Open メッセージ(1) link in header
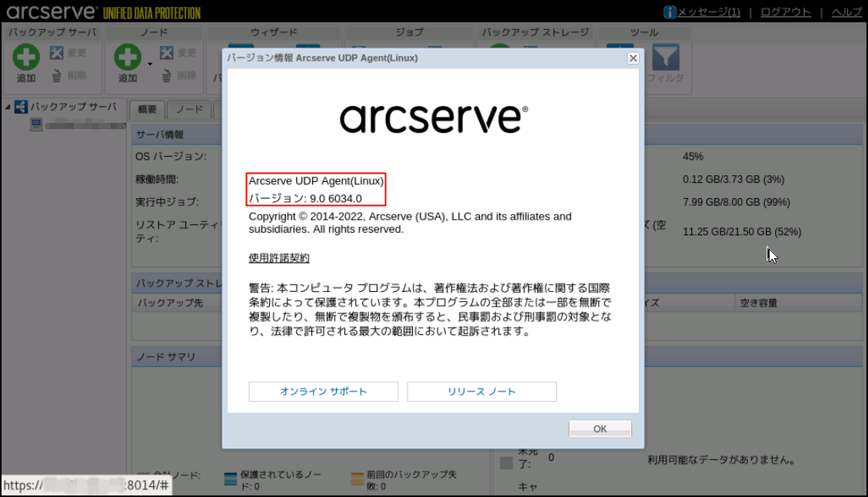 tap(709, 12)
